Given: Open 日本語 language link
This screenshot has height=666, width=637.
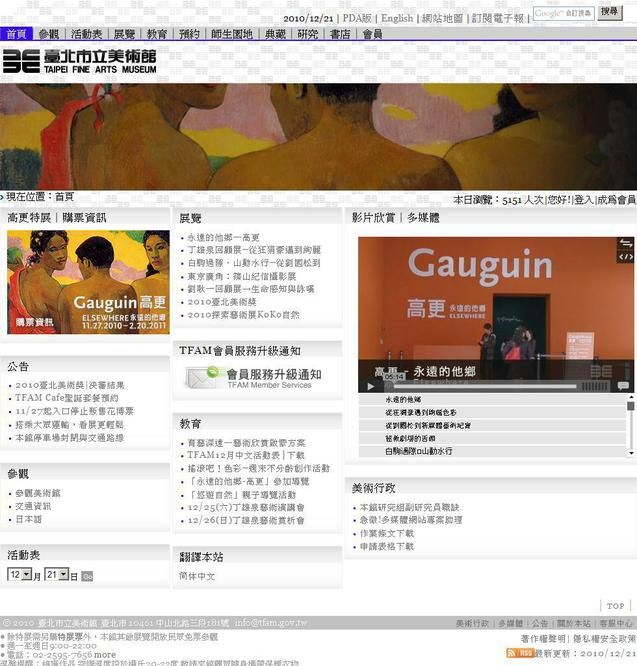Looking at the screenshot, I should (28, 519).
